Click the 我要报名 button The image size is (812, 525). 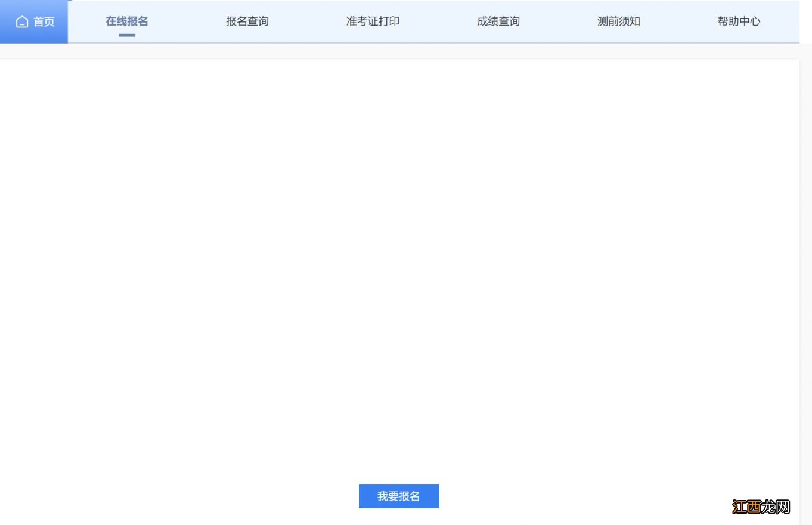(399, 496)
